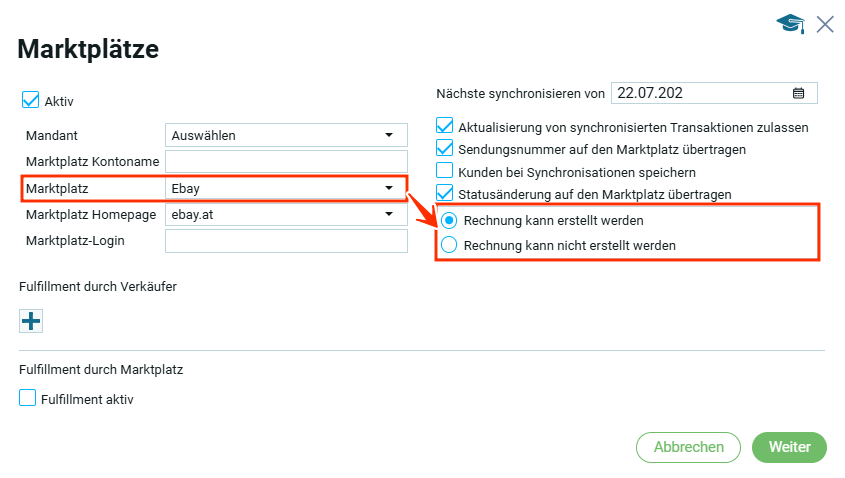Select Rechnung kann nicht erstellt werden

point(450,245)
